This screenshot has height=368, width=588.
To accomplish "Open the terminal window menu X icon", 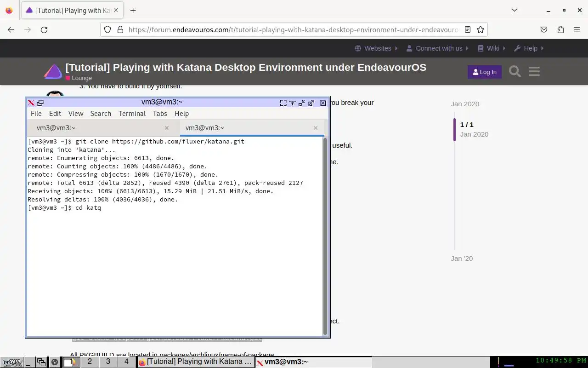I will [x=31, y=103].
